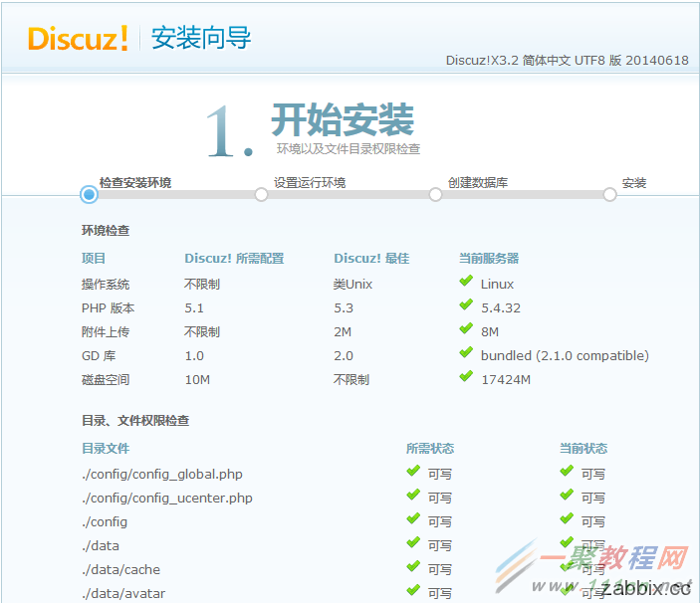Click the checkmark beside 8M
This screenshot has width=700, height=603.
(466, 328)
